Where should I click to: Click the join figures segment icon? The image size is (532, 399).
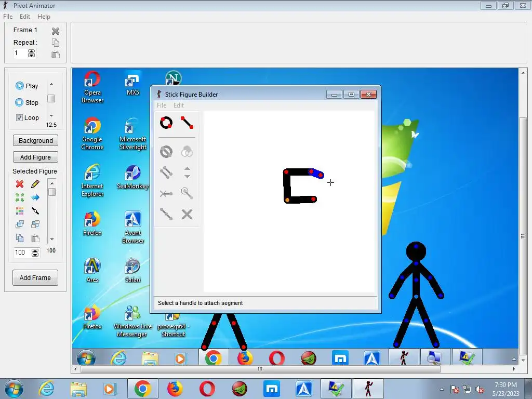[x=35, y=211]
